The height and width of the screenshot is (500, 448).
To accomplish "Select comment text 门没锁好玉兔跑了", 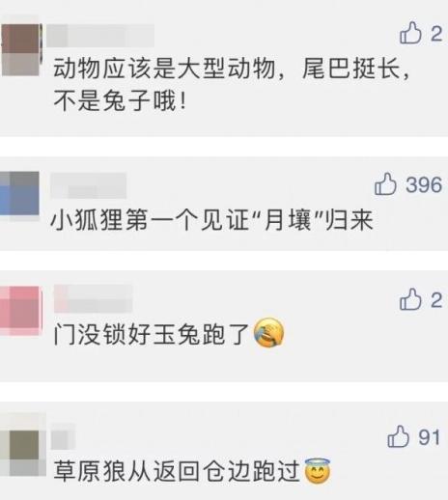I will [152, 334].
